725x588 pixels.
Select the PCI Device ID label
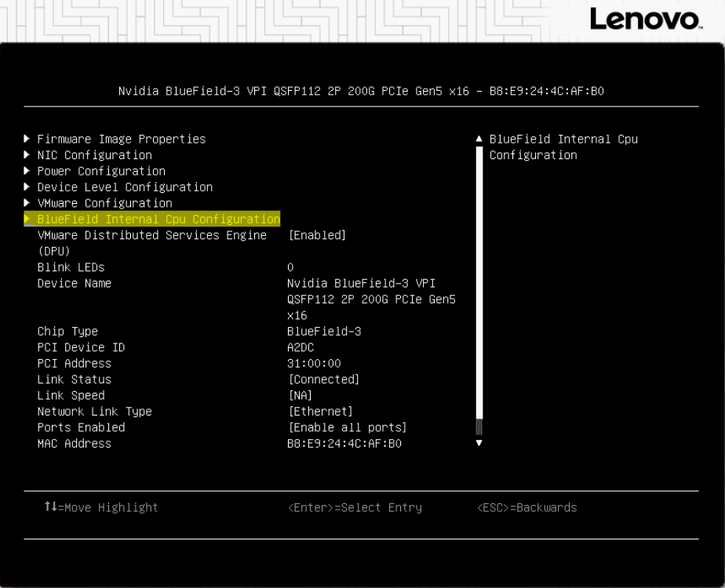pos(81,347)
